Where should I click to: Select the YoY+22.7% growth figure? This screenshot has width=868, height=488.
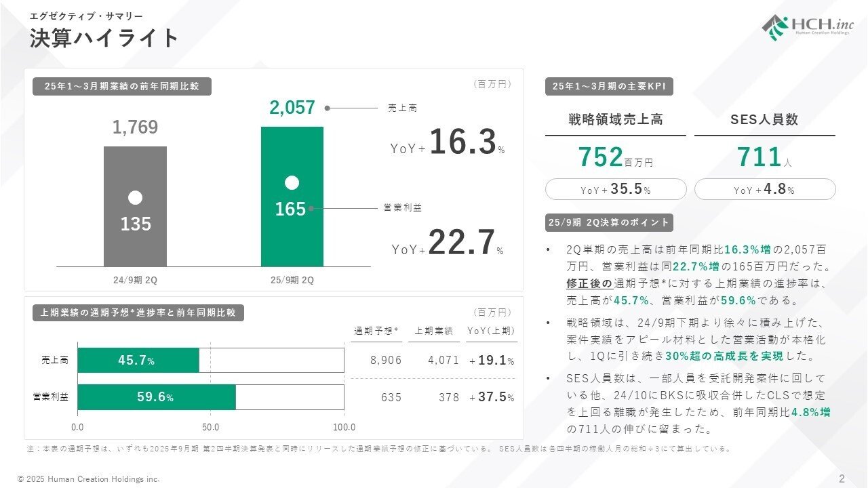coord(448,244)
